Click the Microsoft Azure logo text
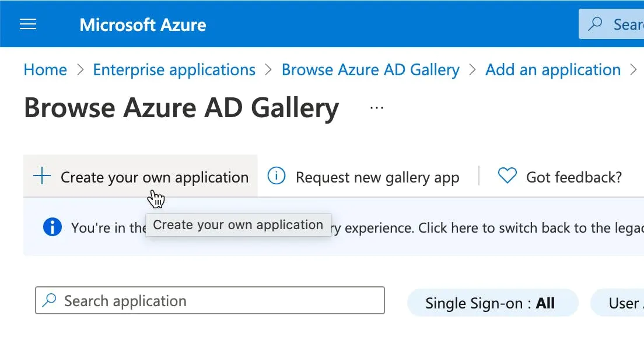This screenshot has width=644, height=337. pyautogui.click(x=142, y=25)
